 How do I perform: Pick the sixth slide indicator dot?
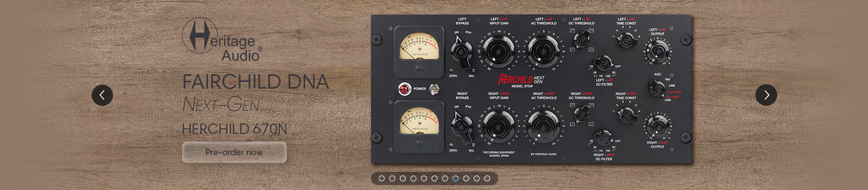tap(434, 179)
